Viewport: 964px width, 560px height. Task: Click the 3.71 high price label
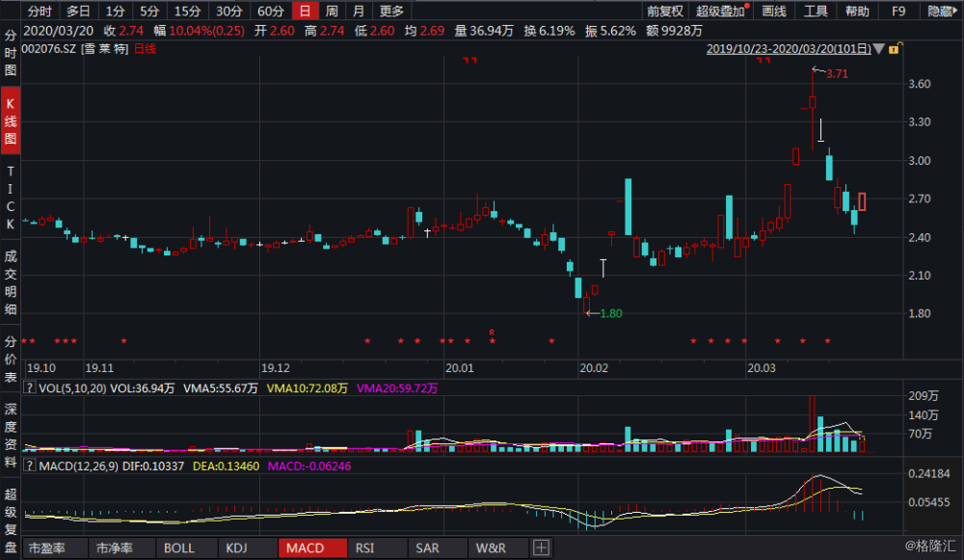[x=836, y=73]
